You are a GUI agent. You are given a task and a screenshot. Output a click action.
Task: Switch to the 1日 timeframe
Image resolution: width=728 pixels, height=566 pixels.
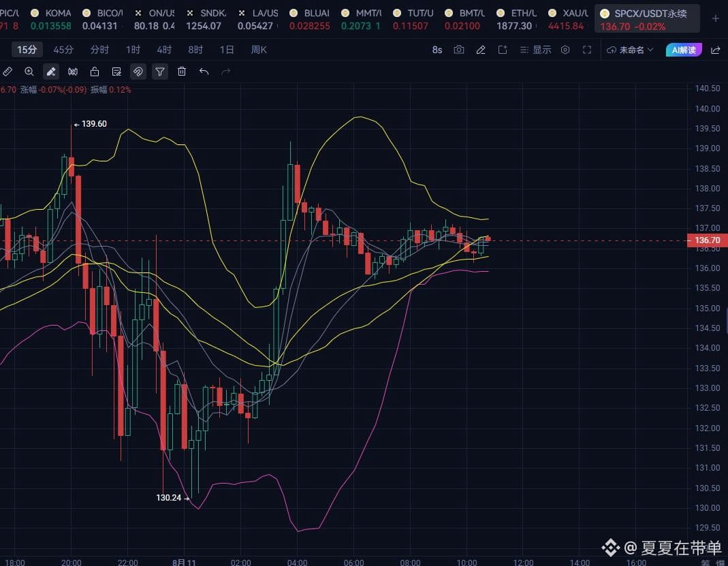227,50
